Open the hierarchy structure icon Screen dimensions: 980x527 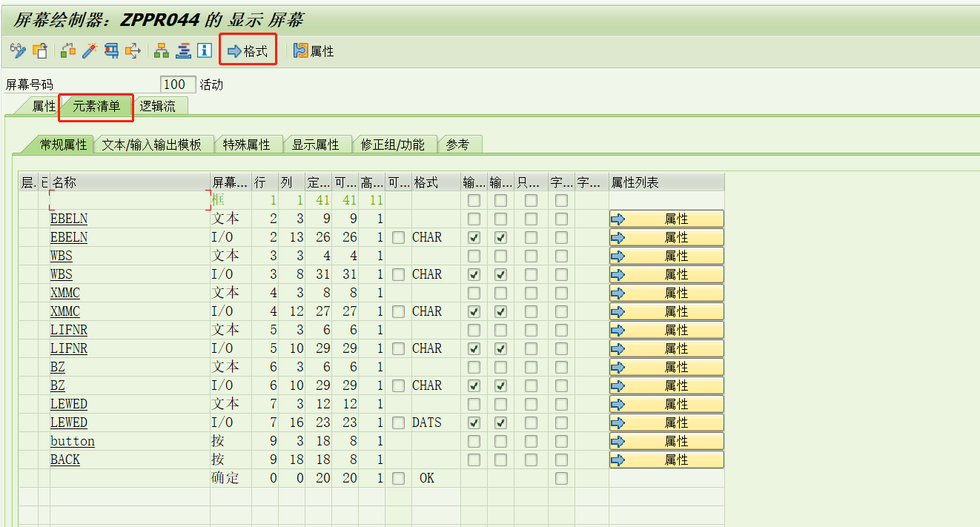(x=161, y=50)
